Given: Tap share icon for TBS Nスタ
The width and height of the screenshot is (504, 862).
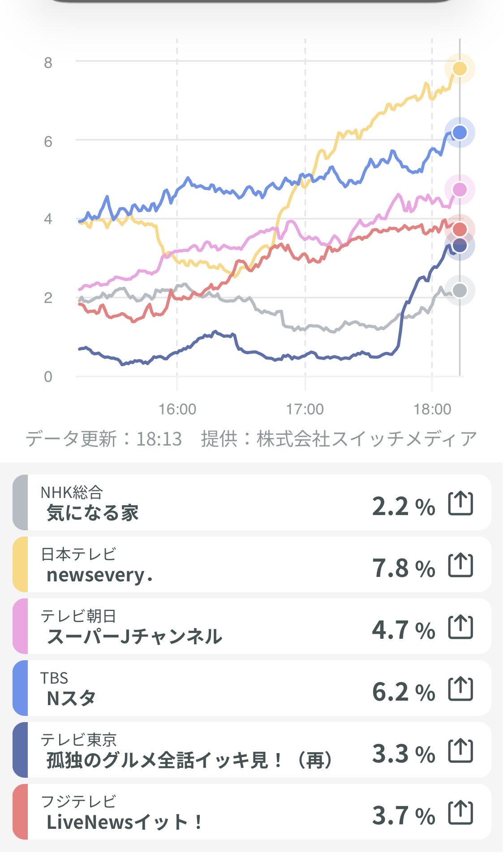Looking at the screenshot, I should pos(461,689).
